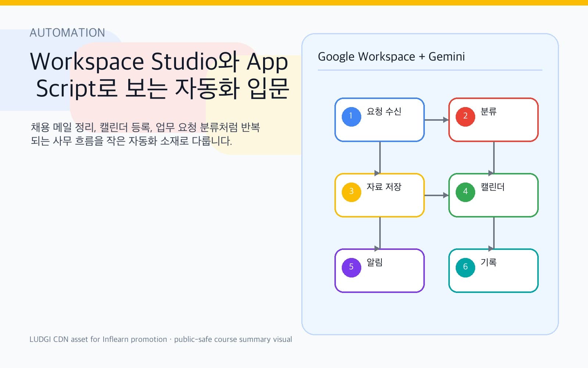Click the green number 4 circle
Image resolution: width=588 pixels, height=368 pixels.
tap(465, 192)
